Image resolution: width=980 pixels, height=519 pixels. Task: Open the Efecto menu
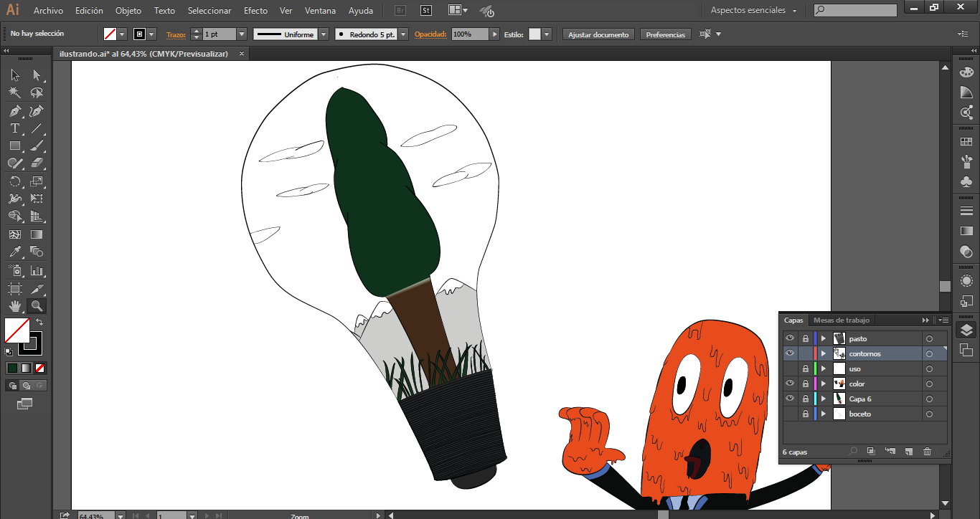click(x=255, y=11)
